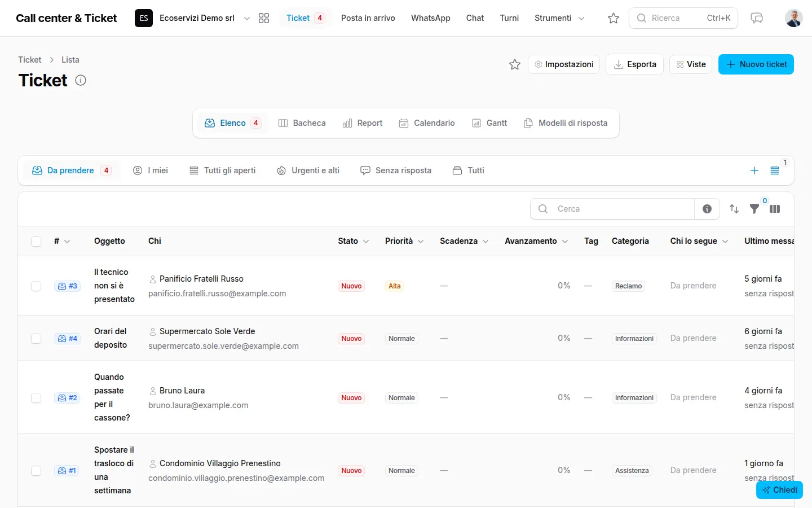Click the Chiedi assistant button

tap(779, 490)
